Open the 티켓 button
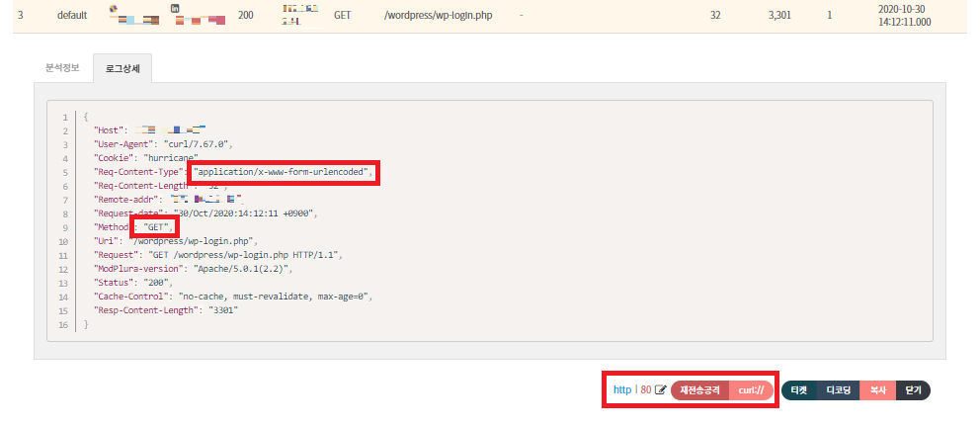The width and height of the screenshot is (980, 427). pyautogui.click(x=799, y=389)
